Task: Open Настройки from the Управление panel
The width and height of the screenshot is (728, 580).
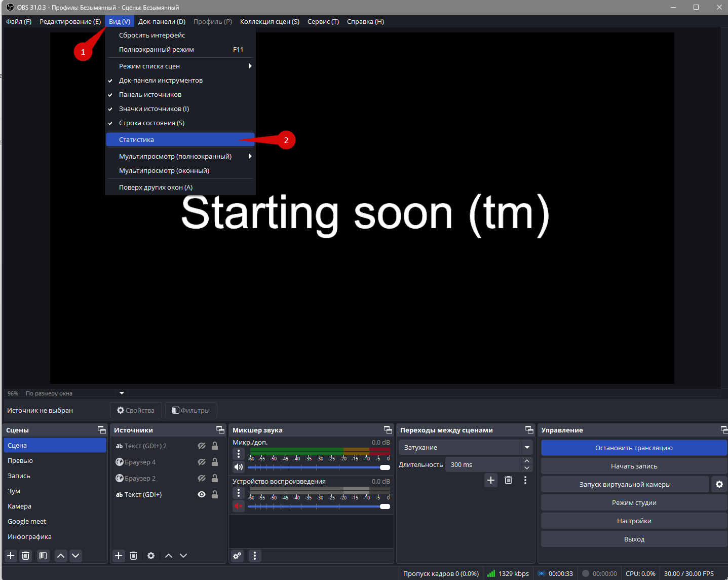Action: [x=634, y=521]
